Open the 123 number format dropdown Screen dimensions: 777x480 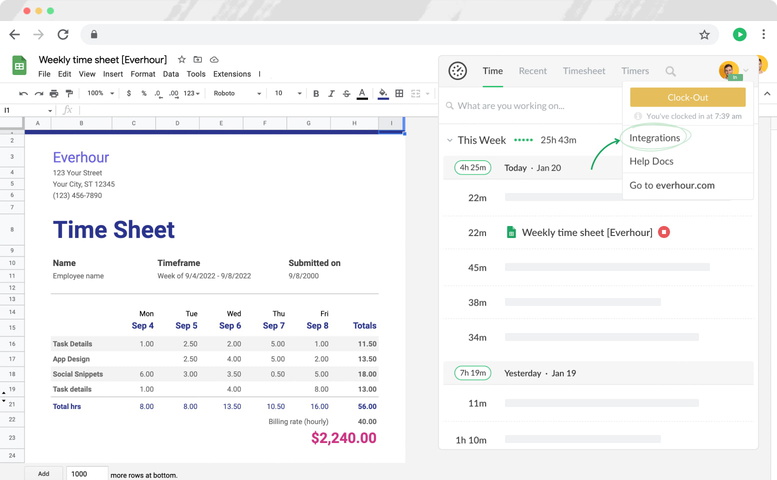click(191, 93)
